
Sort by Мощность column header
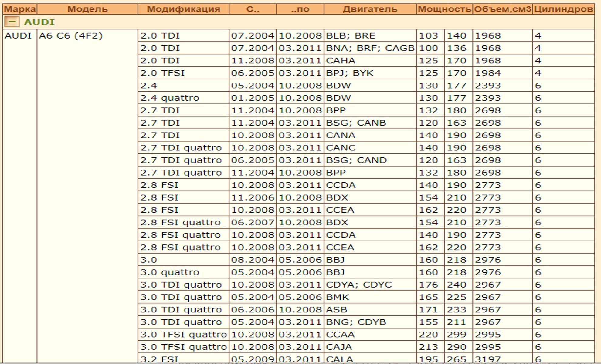[444, 9]
